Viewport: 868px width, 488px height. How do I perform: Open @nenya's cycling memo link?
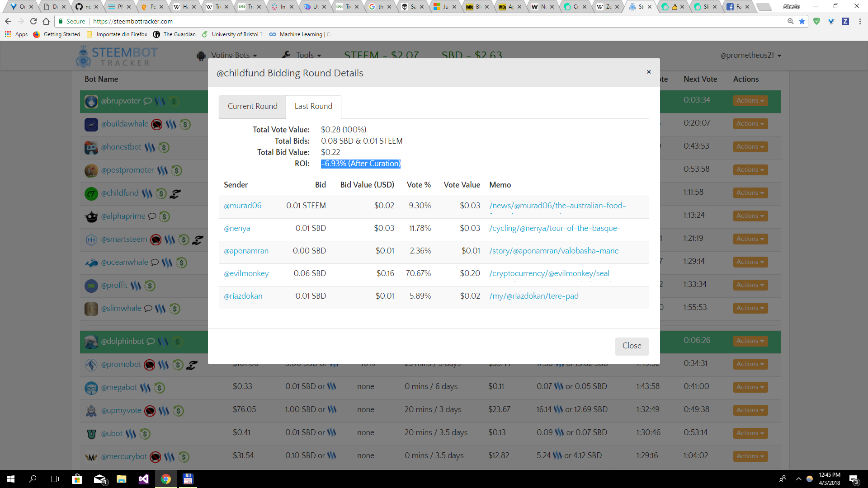554,228
